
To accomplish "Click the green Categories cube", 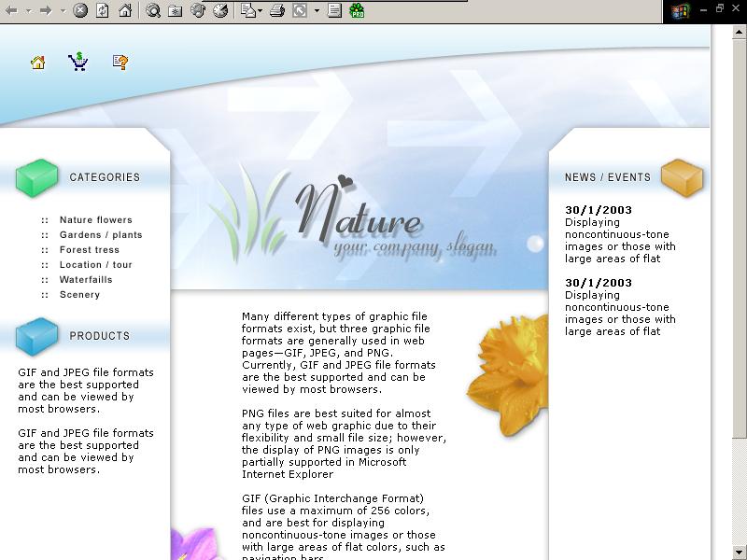I will pos(36,177).
